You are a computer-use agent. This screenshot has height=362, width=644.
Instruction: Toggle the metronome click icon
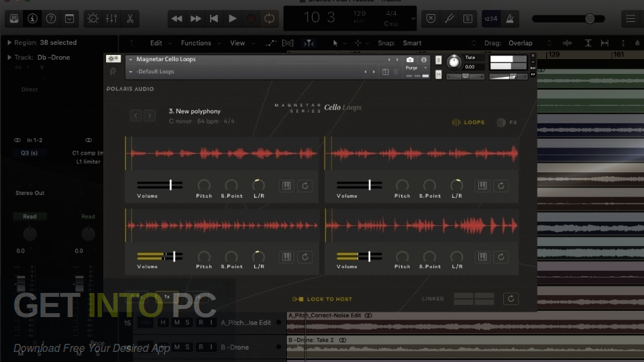510,19
